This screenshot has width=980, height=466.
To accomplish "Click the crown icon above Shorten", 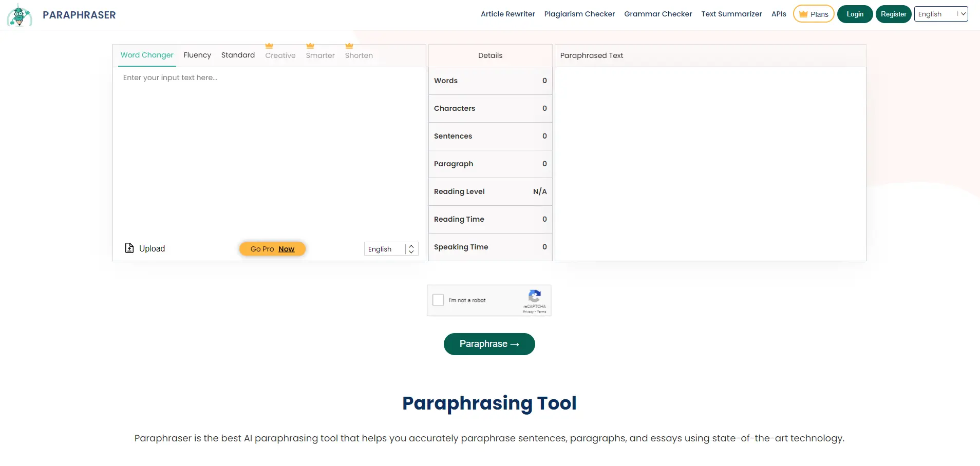I will (x=349, y=46).
